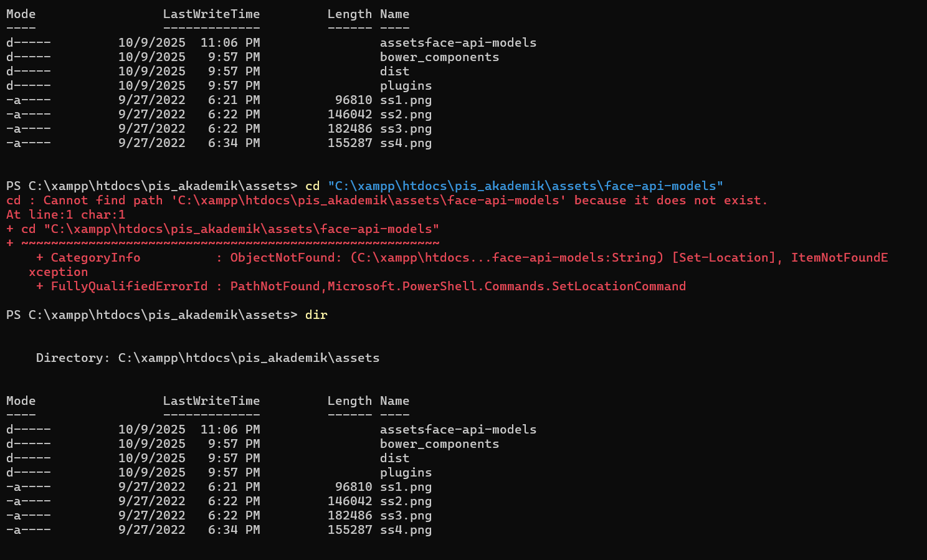Click length '155287' in the listing after dir

[x=349, y=529]
